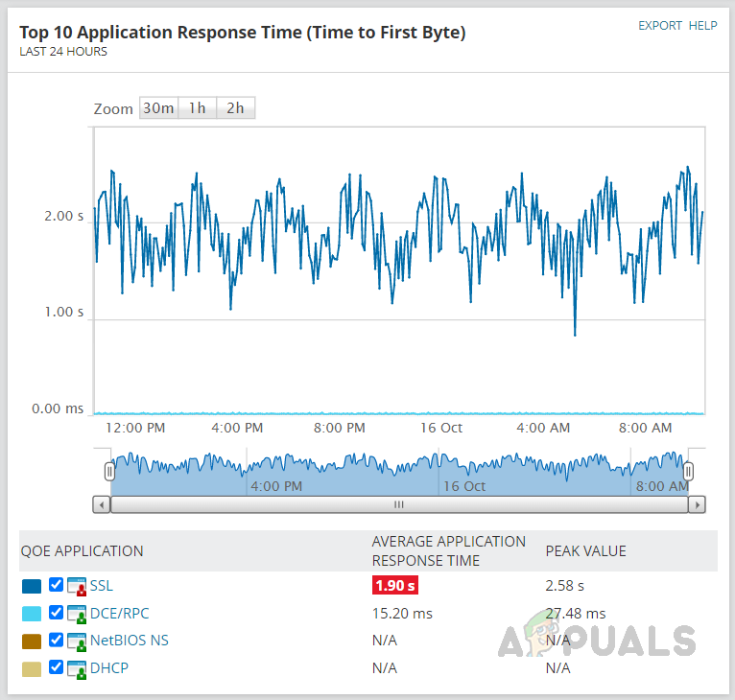The image size is (735, 700).
Task: Uncheck the SSL series checkbox
Action: click(x=56, y=585)
